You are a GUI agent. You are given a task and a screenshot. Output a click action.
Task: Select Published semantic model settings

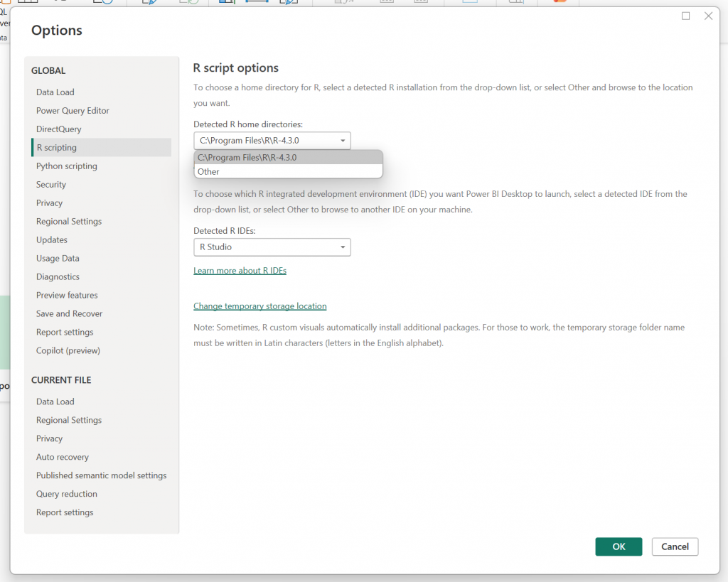101,476
